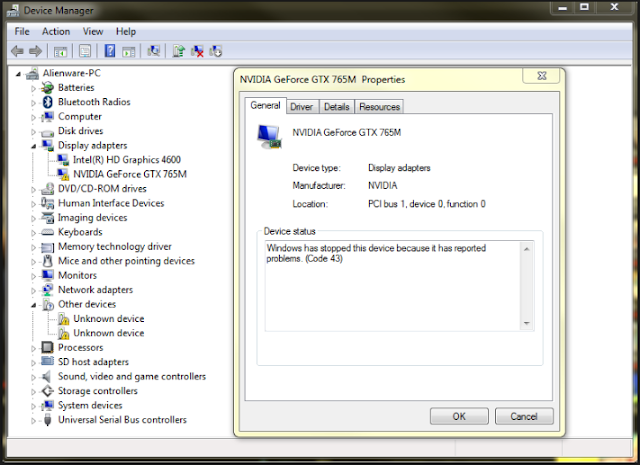The image size is (640, 465).
Task: Click inside the Device status text box
Action: click(x=393, y=286)
